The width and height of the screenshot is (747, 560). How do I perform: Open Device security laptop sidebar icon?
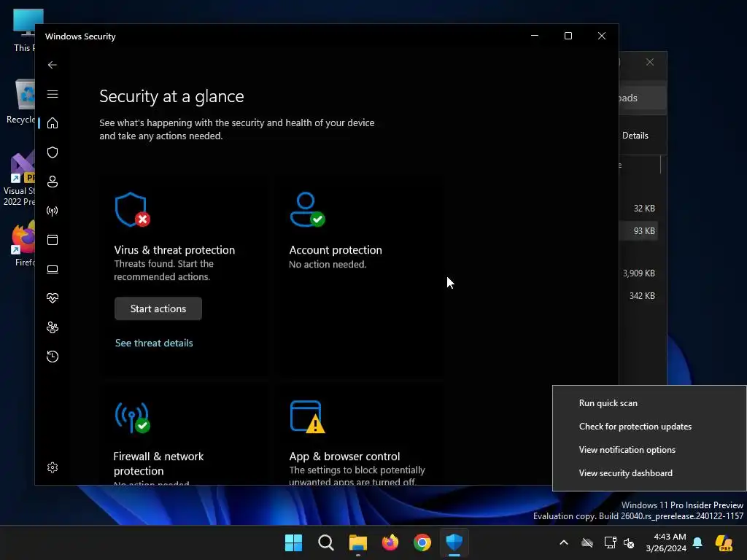[x=53, y=270]
